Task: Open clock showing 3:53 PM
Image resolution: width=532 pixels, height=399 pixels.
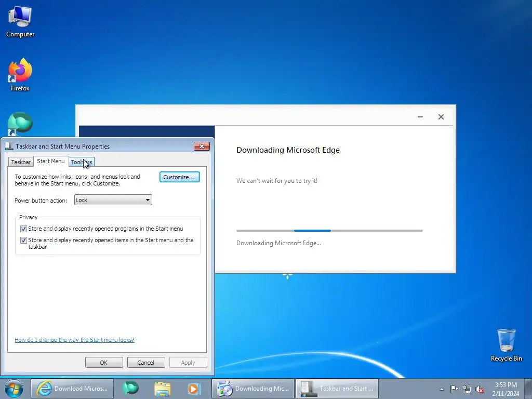Action: click(506, 389)
